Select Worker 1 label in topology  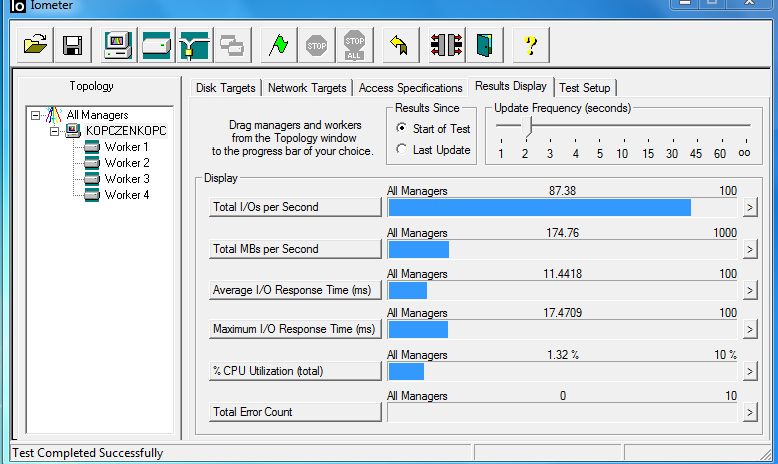pyautogui.click(x=127, y=147)
